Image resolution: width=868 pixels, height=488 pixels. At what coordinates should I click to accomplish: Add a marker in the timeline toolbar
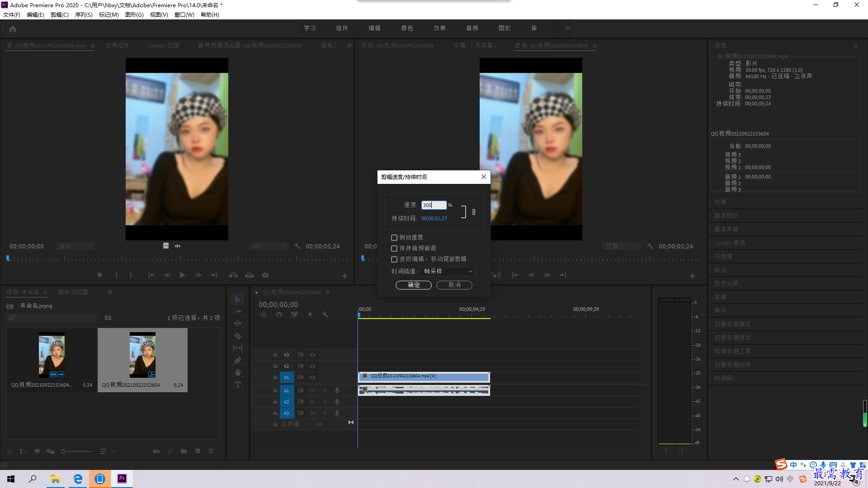tap(310, 314)
